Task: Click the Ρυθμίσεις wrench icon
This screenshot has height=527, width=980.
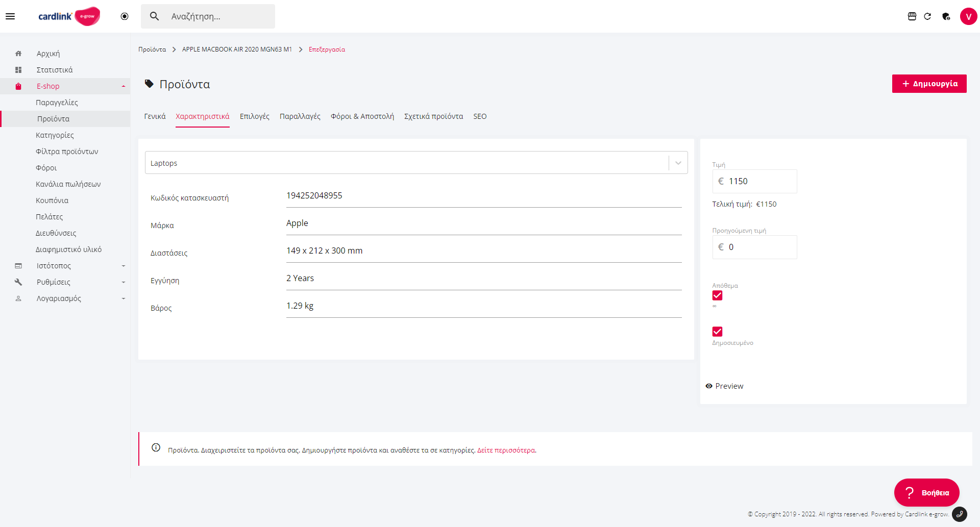Action: coord(18,282)
